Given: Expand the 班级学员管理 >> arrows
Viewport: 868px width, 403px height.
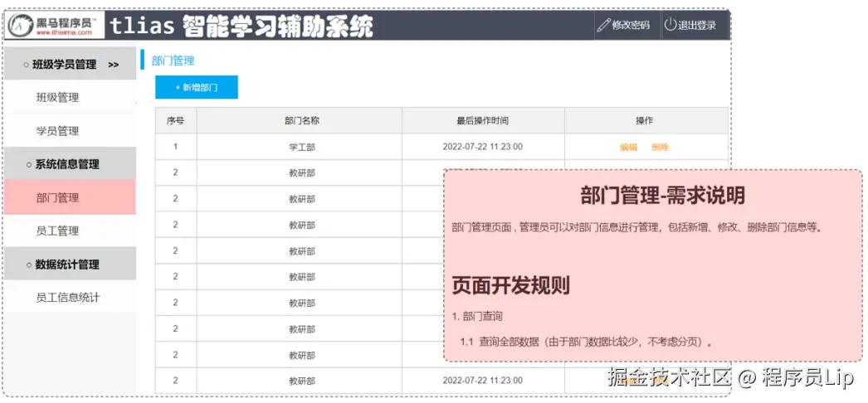Looking at the screenshot, I should click(x=114, y=65).
